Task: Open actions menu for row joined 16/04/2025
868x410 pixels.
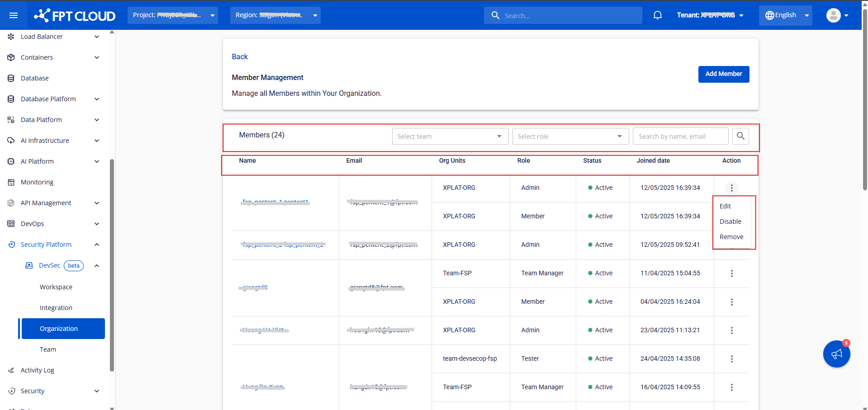Action: pyautogui.click(x=731, y=387)
